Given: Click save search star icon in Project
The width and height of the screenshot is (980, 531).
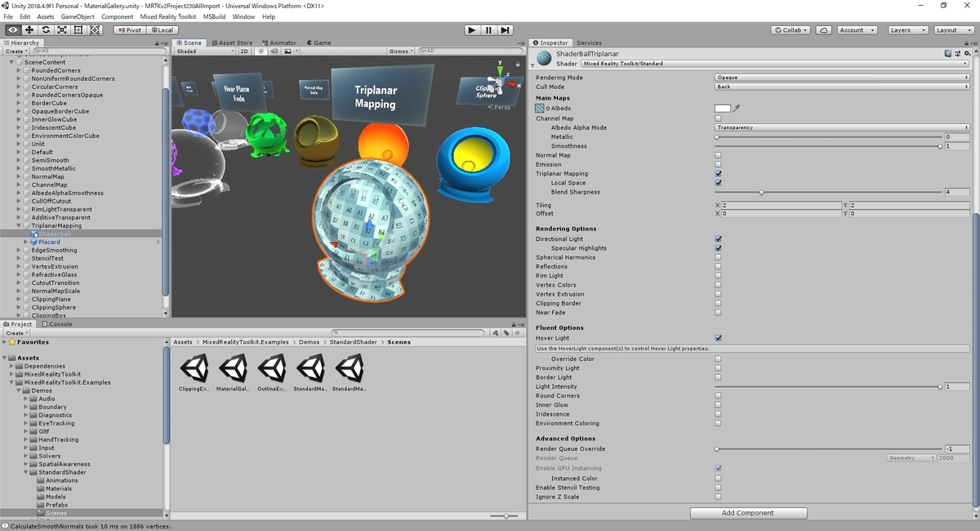Looking at the screenshot, I should click(517, 332).
